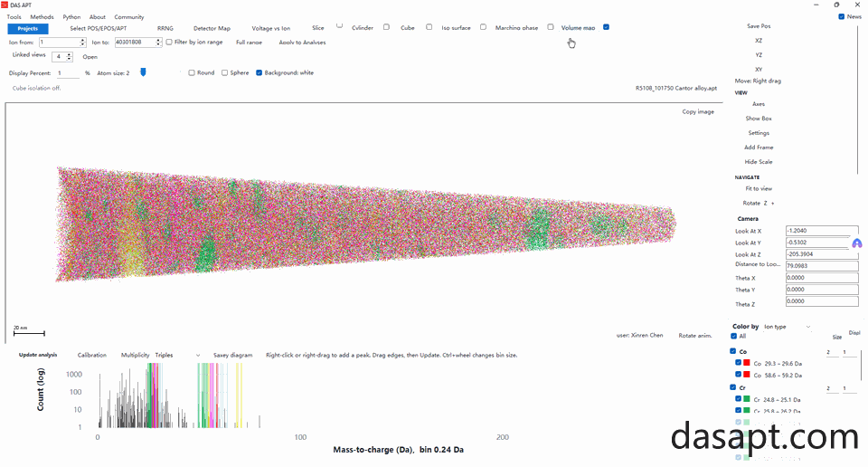Open the Python menu
The height and width of the screenshot is (467, 868).
coord(71,16)
